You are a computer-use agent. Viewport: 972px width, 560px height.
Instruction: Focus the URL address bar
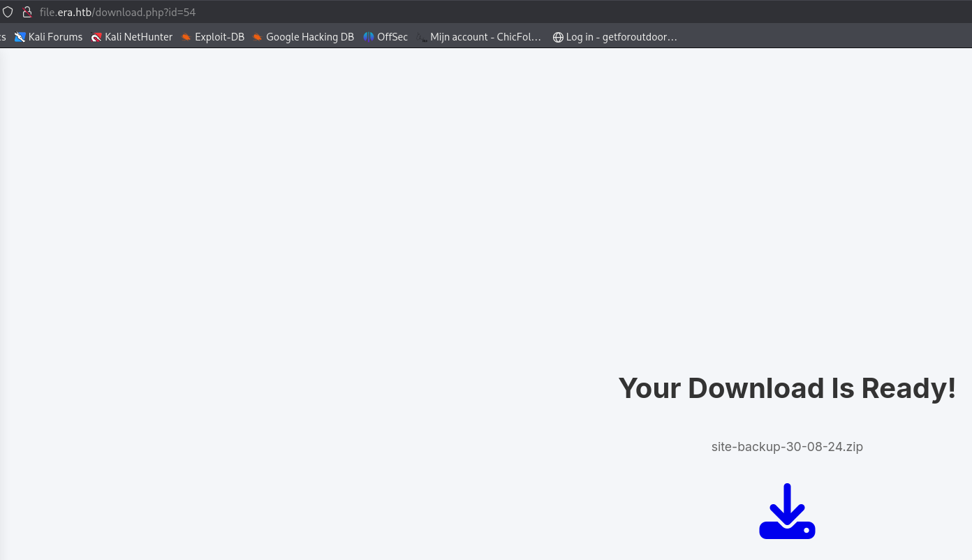[419, 12]
